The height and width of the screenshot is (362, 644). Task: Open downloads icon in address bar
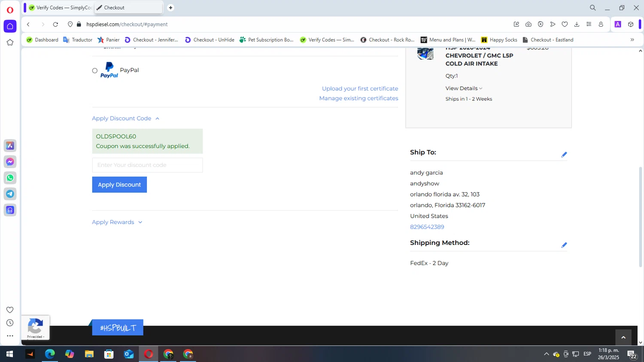click(x=577, y=24)
